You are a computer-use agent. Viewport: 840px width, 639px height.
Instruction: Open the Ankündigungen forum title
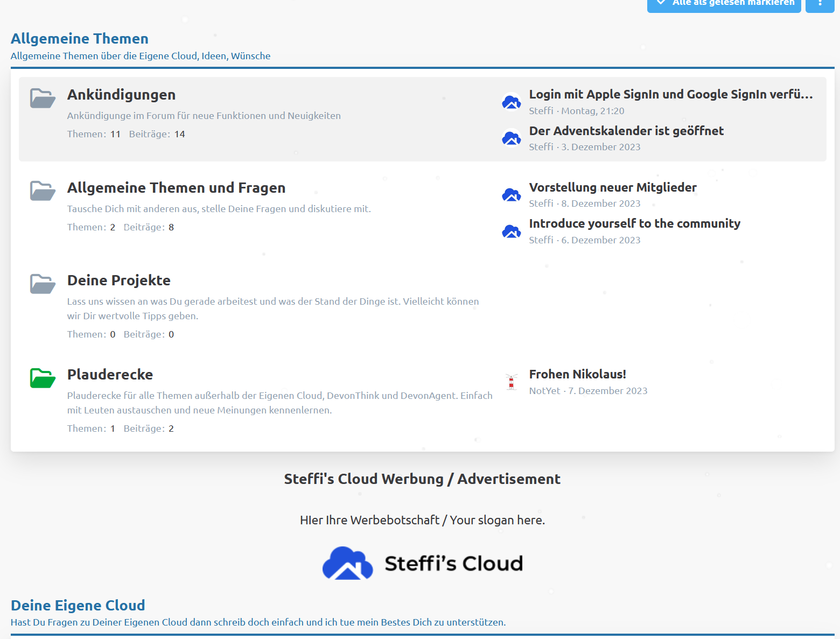[x=121, y=95]
